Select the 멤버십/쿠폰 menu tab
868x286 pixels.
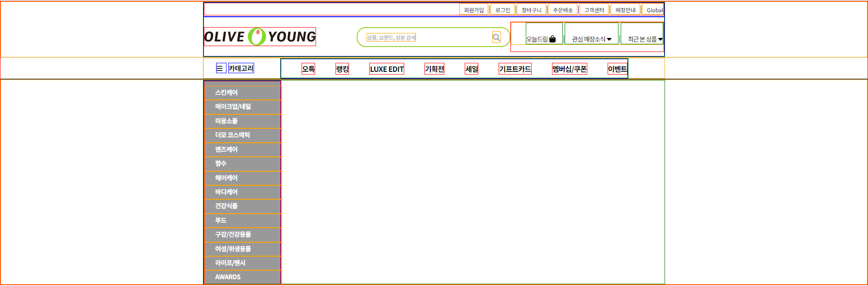570,69
